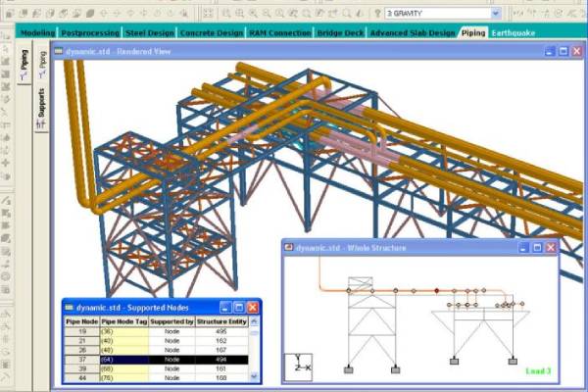This screenshot has height=392, width=588.
Task: Switch to the Earthquake tab
Action: (514, 32)
